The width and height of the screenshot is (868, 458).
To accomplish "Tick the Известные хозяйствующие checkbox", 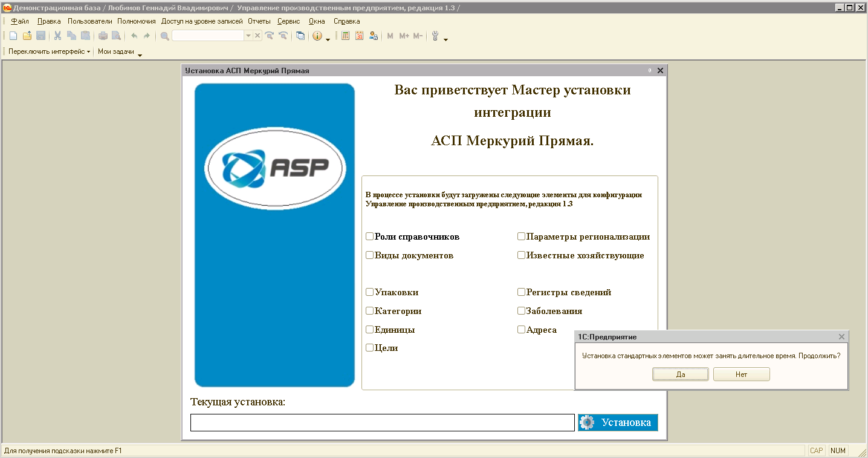I will (x=521, y=255).
